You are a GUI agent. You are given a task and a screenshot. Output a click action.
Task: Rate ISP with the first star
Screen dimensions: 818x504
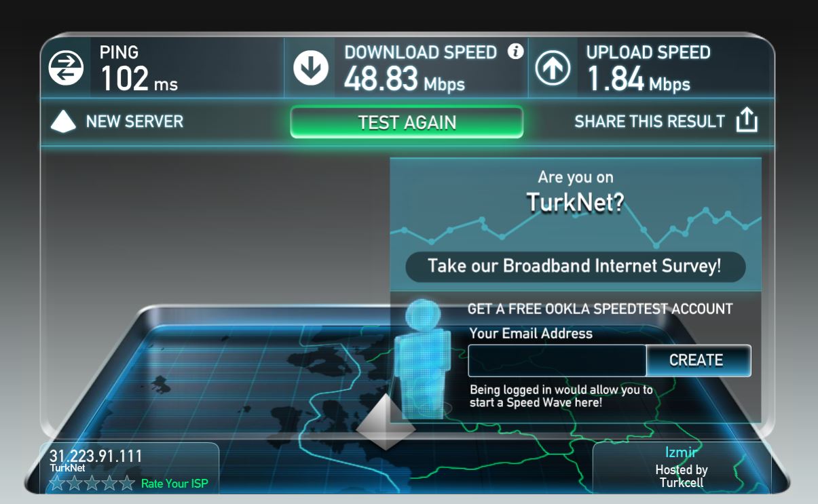57,484
